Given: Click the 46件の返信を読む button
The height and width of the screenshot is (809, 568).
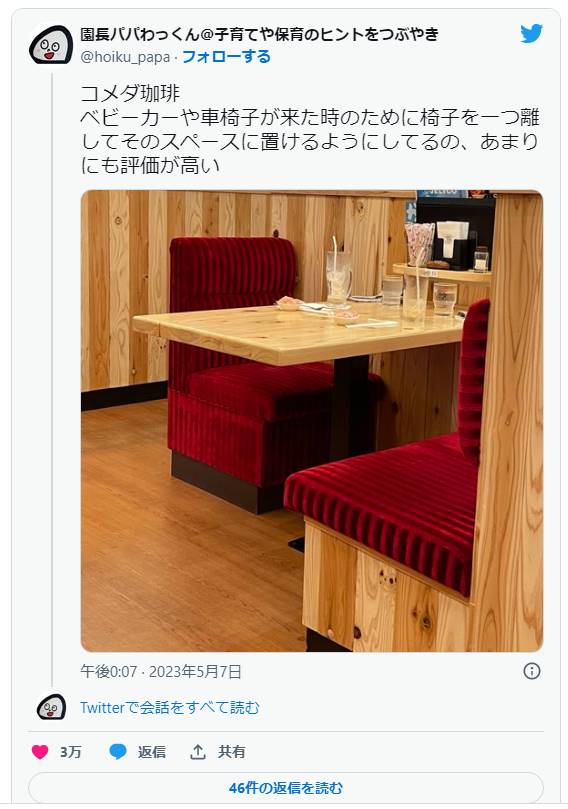Looking at the screenshot, I should [285, 788].
